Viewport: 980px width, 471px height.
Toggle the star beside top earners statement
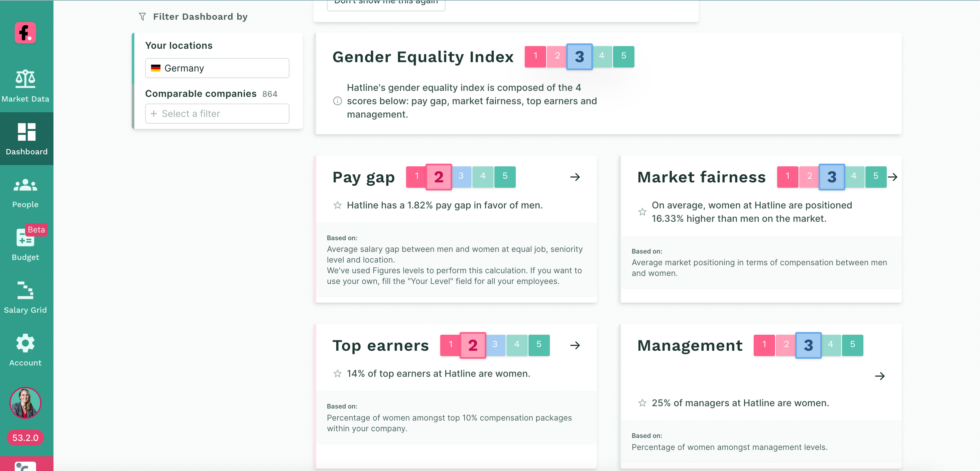[337, 374]
